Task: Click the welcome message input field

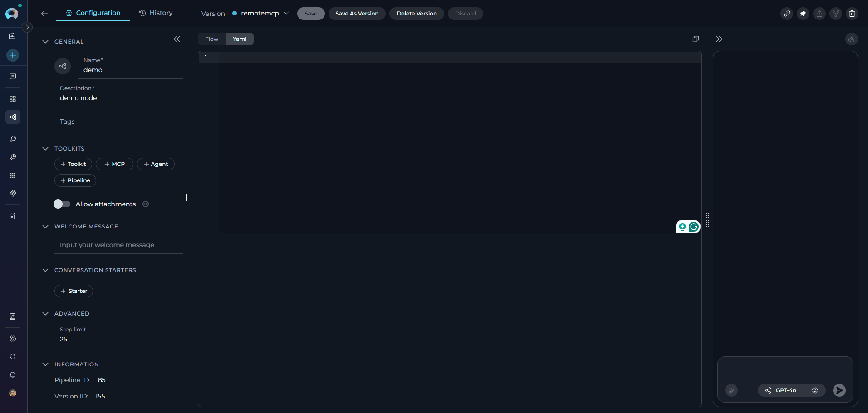Action: click(119, 245)
